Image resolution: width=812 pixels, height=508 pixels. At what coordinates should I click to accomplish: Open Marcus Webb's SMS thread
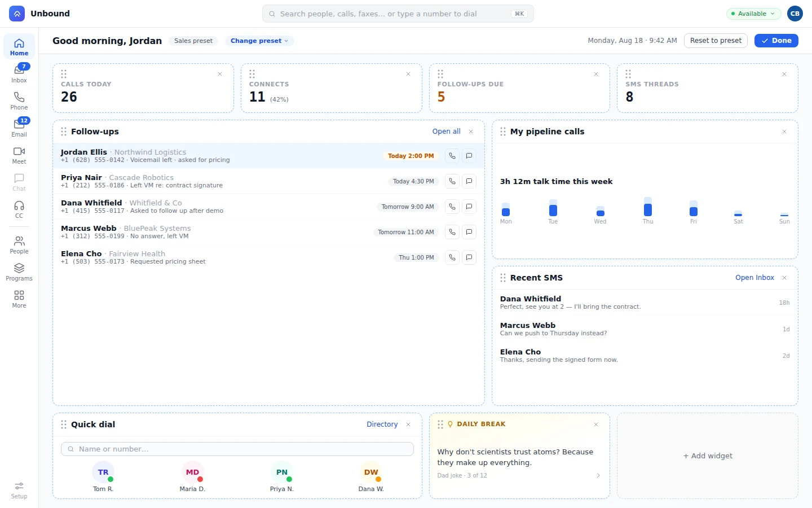(x=645, y=329)
